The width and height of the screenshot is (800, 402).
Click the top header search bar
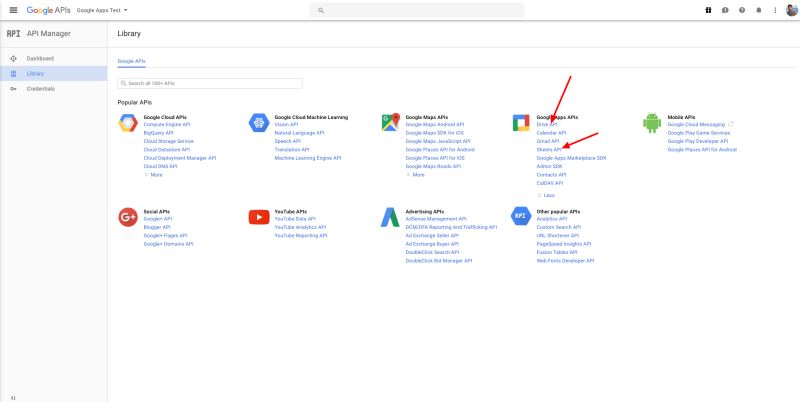click(417, 10)
